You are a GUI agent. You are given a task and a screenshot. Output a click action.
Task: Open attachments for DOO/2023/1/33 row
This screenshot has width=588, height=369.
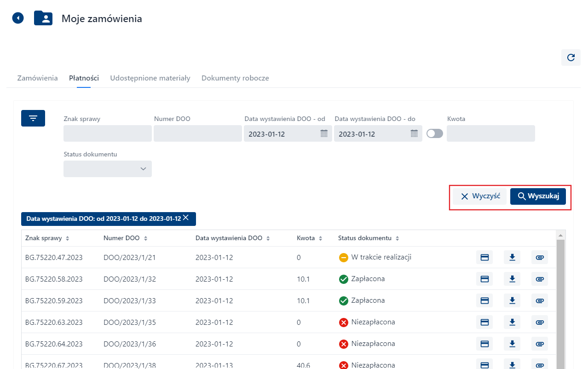540,300
